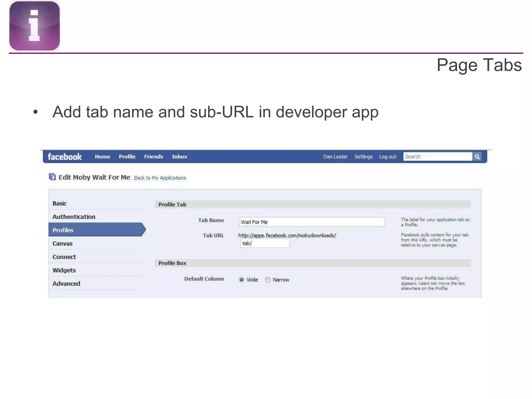Switch to the Authentication tab
The image size is (532, 399).
[95, 217]
